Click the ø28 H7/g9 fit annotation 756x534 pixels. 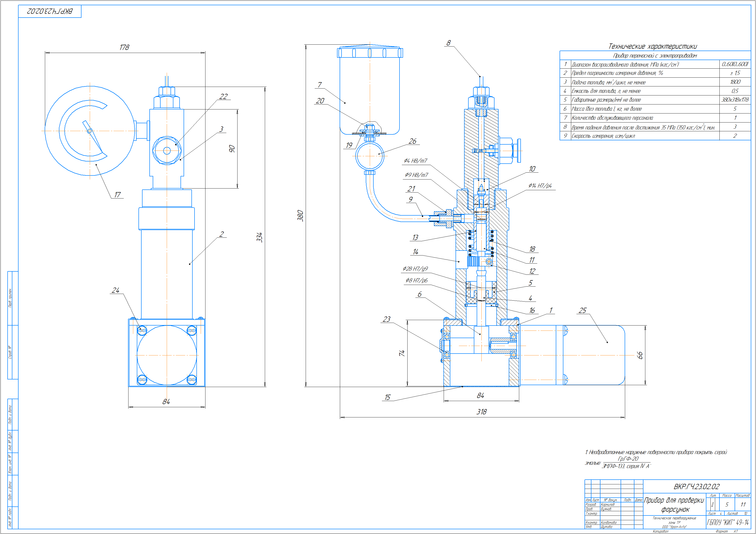click(415, 269)
